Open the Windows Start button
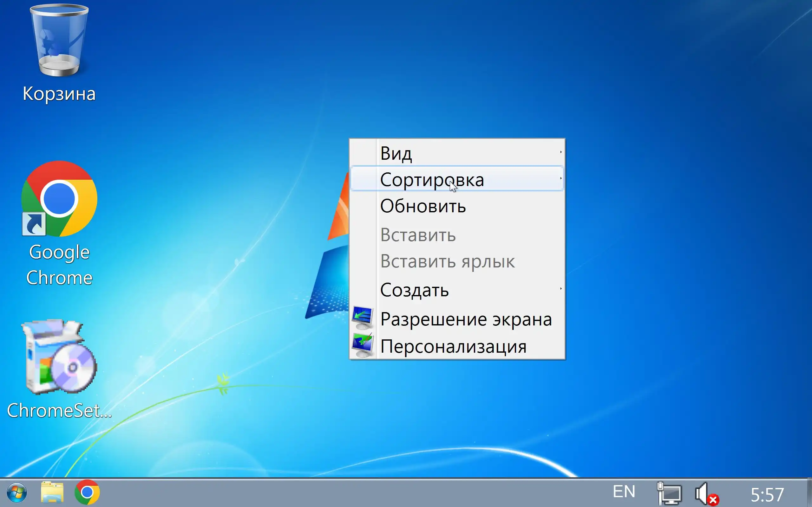The image size is (812, 507). point(17,492)
